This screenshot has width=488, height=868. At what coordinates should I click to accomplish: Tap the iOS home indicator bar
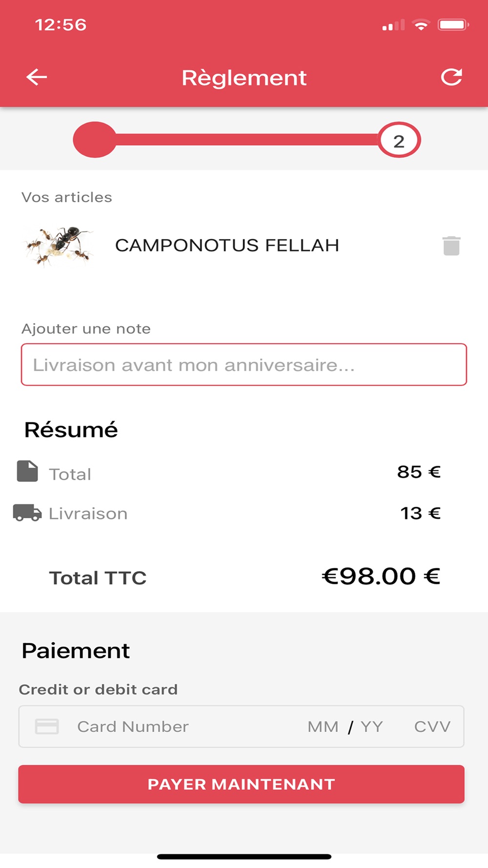point(244,856)
